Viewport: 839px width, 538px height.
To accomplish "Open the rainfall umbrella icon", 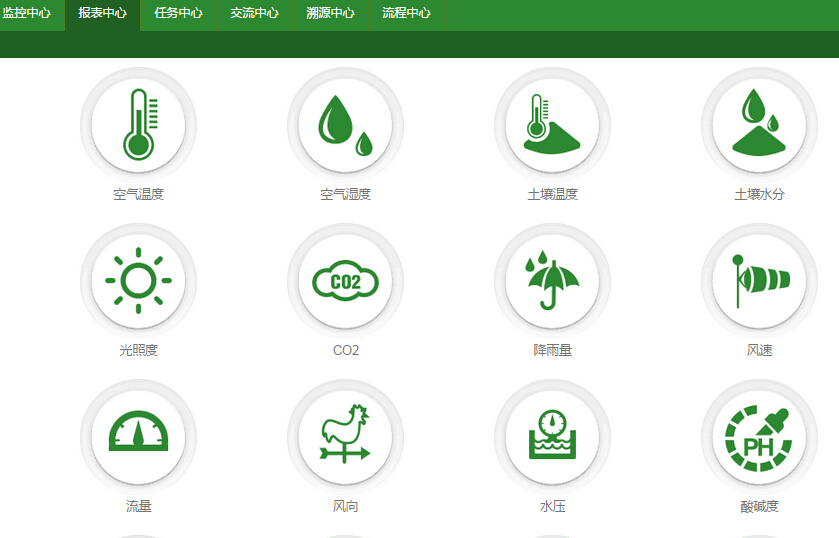I will pos(552,281).
